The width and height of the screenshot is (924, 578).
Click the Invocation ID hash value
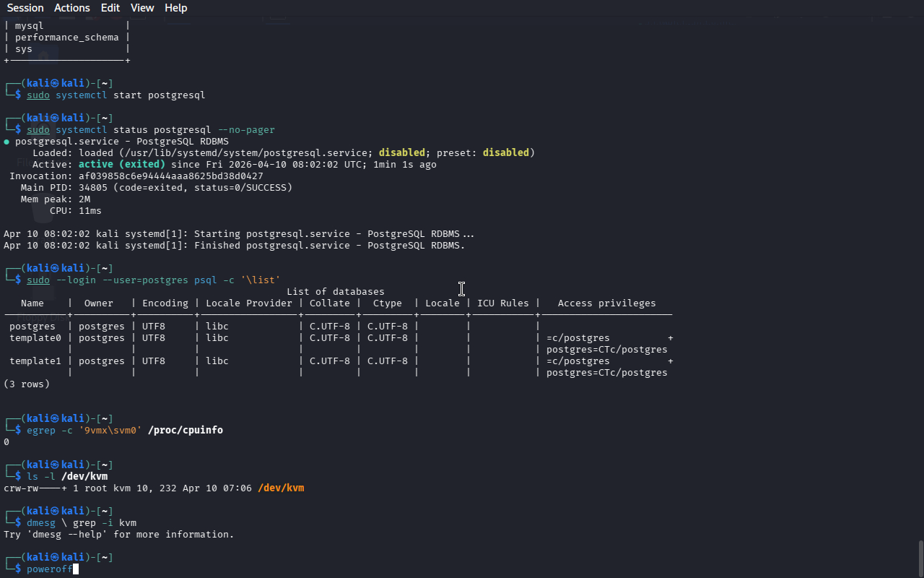(x=170, y=176)
